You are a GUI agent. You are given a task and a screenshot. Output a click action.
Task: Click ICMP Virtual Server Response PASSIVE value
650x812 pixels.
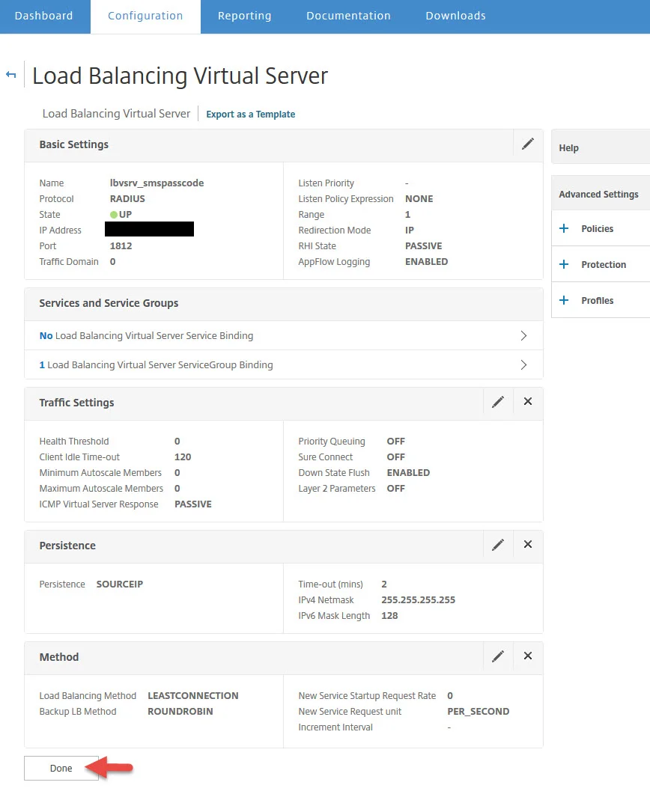[x=192, y=504]
